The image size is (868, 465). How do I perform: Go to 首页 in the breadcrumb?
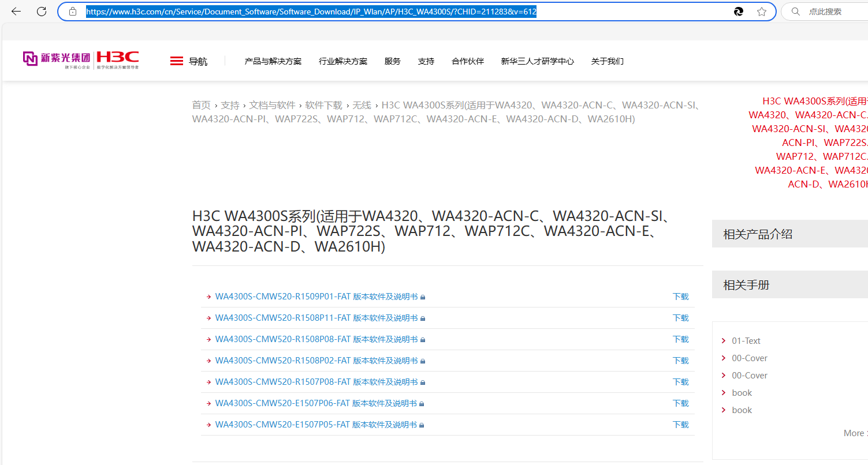(x=202, y=105)
